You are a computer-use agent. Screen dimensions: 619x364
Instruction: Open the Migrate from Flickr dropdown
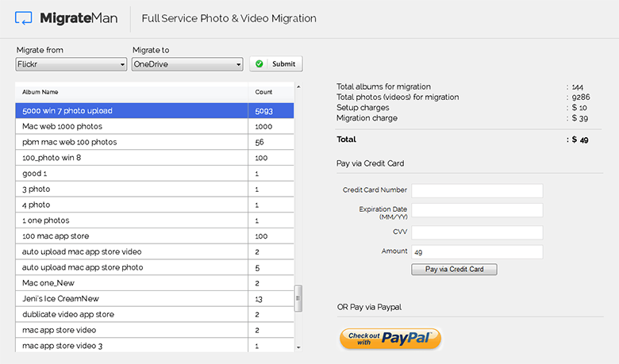click(71, 64)
